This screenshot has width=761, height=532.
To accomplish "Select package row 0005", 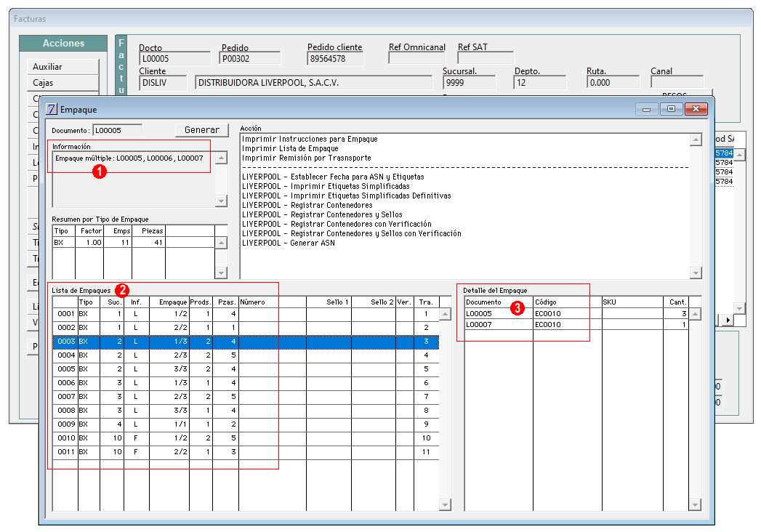I will coord(246,369).
